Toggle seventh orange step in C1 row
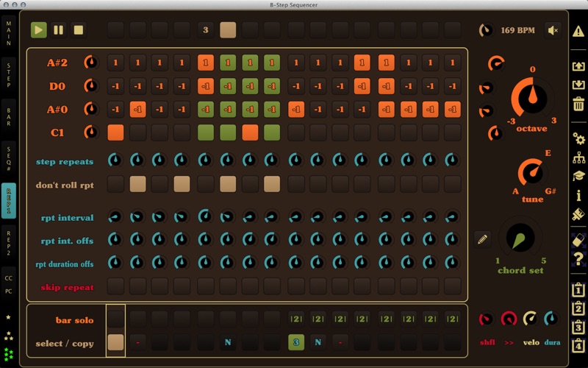The image size is (588, 368). click(250, 132)
